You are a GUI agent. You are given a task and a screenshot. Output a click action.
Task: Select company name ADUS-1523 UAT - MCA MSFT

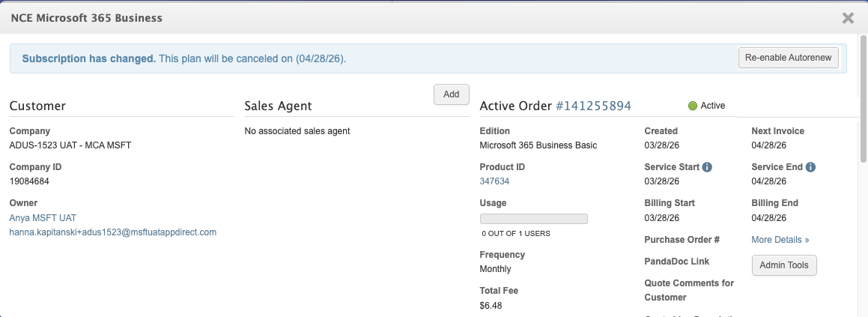(70, 145)
